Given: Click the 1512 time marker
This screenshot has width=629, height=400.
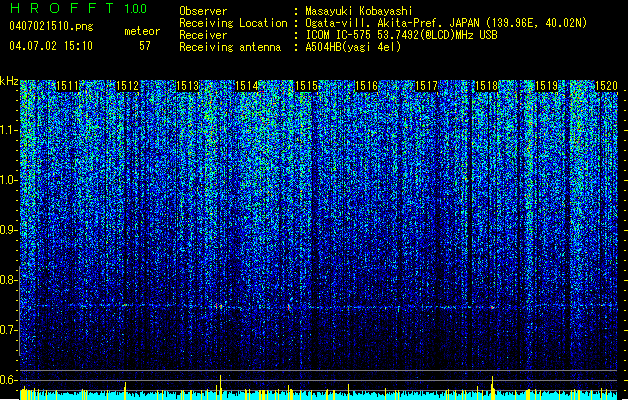Looking at the screenshot, I should point(127,86).
